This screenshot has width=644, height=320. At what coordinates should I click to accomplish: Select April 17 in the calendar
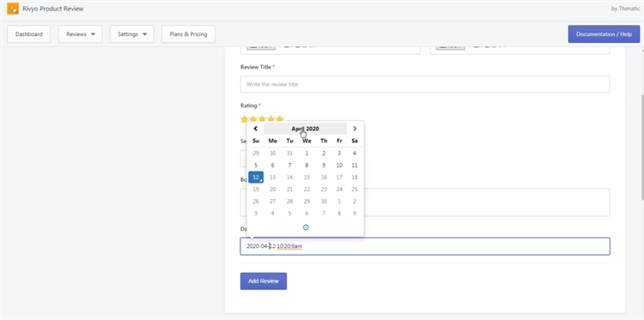[339, 178]
